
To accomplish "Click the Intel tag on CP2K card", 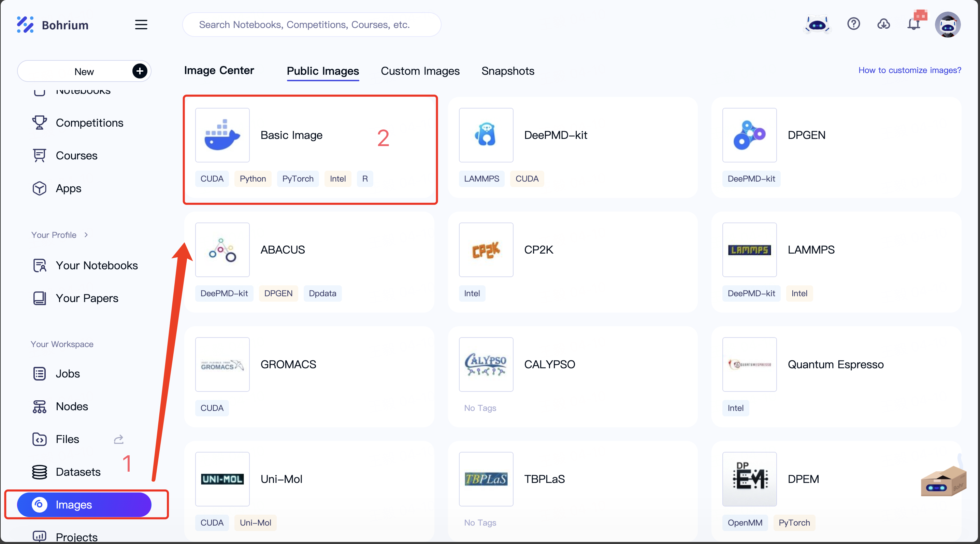I will click(x=472, y=293).
